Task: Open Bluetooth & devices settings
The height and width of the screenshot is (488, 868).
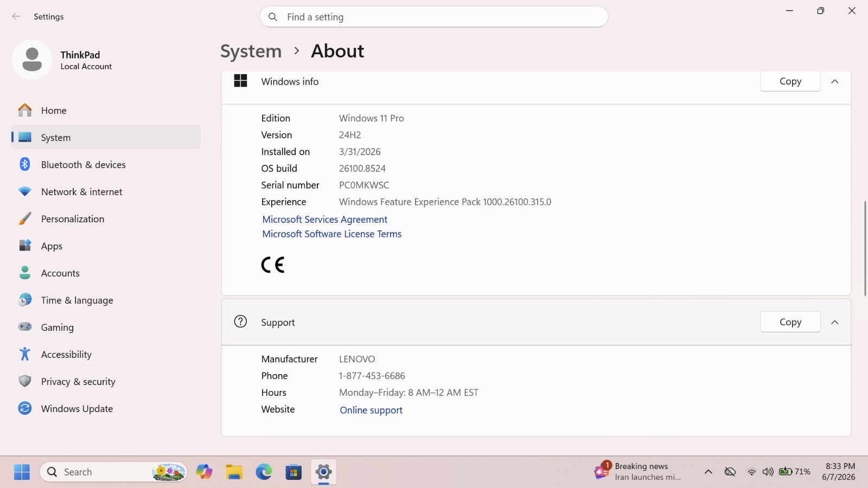Action: click(106, 164)
